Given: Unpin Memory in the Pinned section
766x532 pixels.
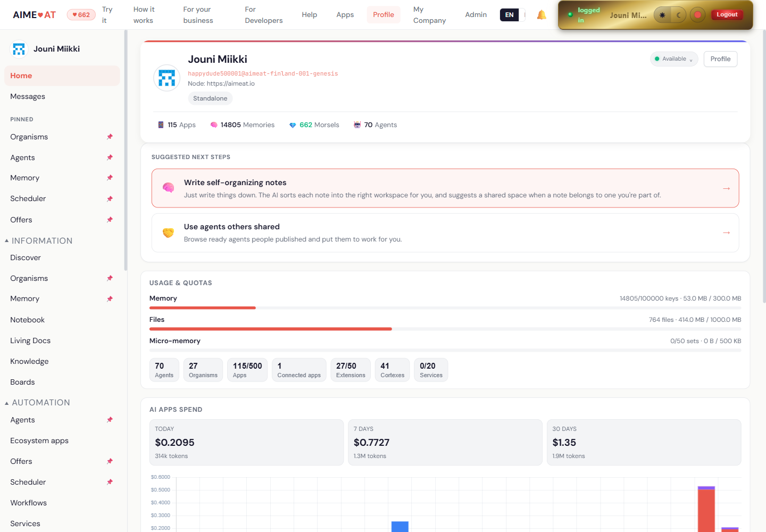Looking at the screenshot, I should 110,178.
